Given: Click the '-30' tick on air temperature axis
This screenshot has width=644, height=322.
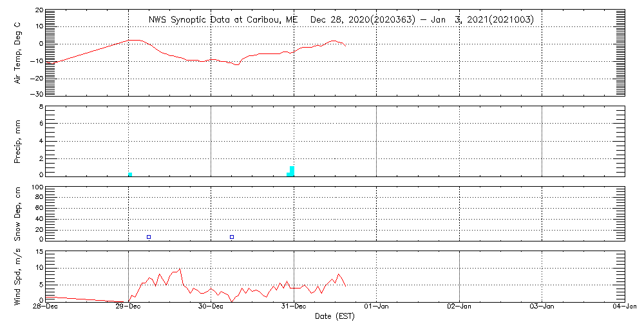Looking at the screenshot, I should pos(37,95).
